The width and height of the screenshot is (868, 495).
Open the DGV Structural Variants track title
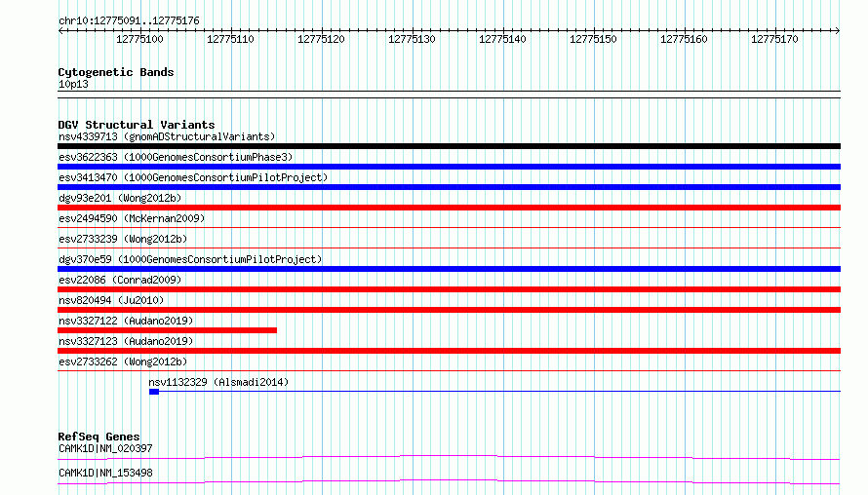coord(137,125)
